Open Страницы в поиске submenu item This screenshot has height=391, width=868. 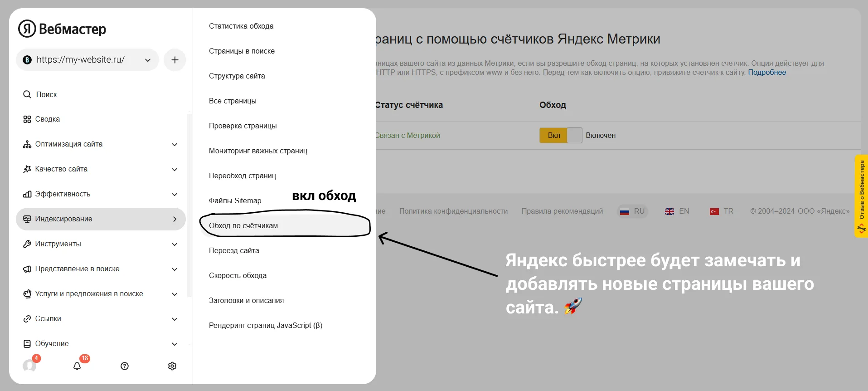tap(242, 51)
